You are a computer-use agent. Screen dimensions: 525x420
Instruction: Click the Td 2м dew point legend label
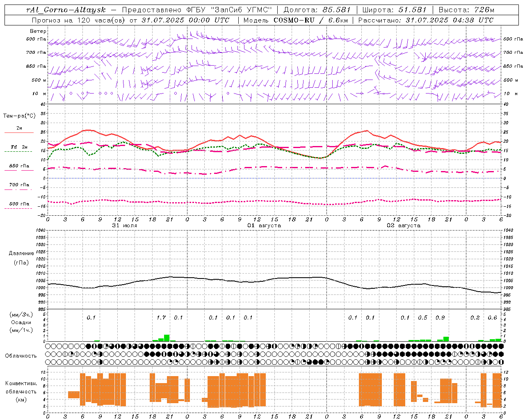tap(19, 147)
